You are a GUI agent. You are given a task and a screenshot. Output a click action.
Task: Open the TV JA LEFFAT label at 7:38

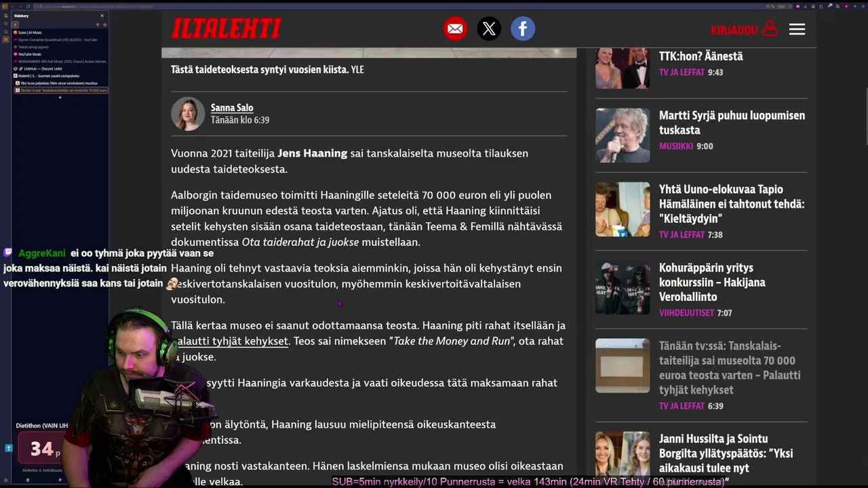coord(682,235)
